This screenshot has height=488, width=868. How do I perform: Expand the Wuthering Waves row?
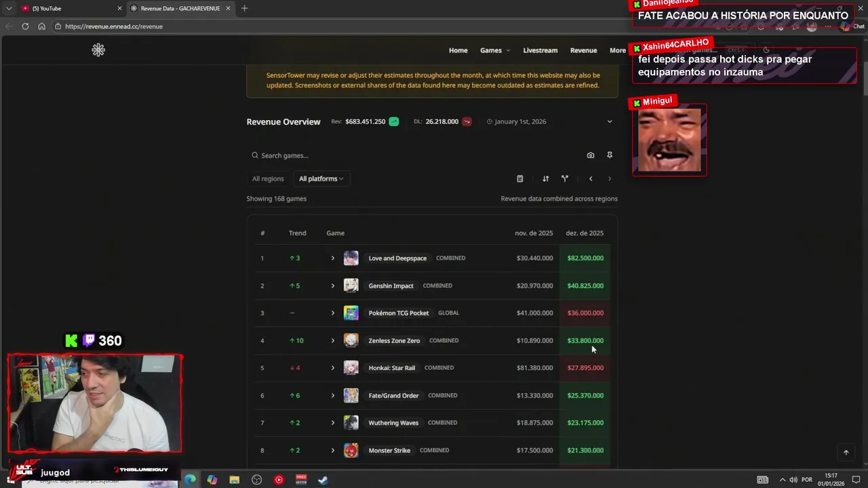click(332, 423)
